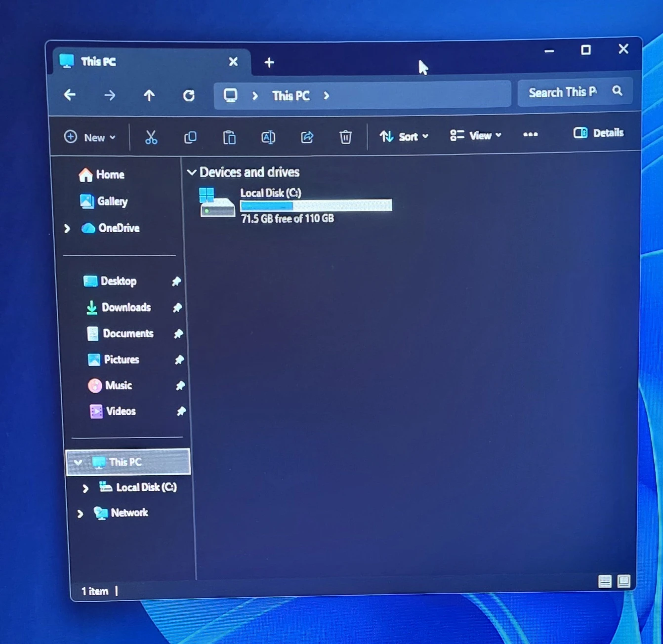Click the "Local Disk (C:)" drive name
Screen dimensions: 663x644
(x=271, y=193)
